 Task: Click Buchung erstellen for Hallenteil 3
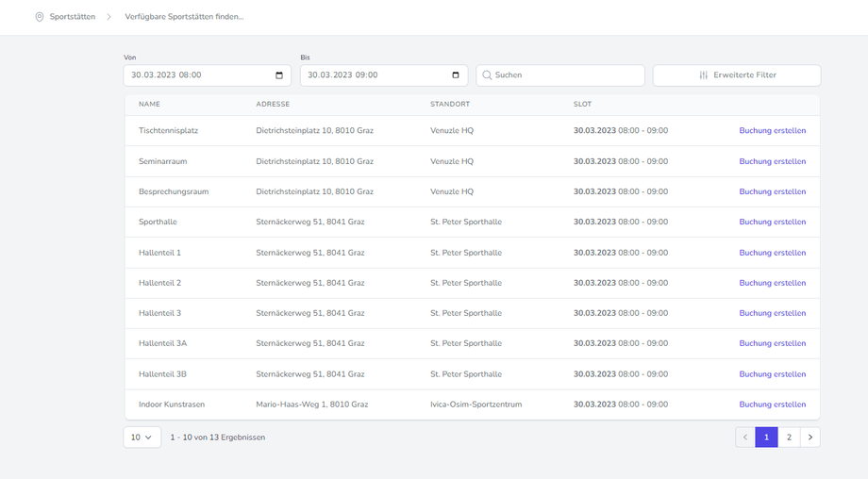pyautogui.click(x=772, y=313)
